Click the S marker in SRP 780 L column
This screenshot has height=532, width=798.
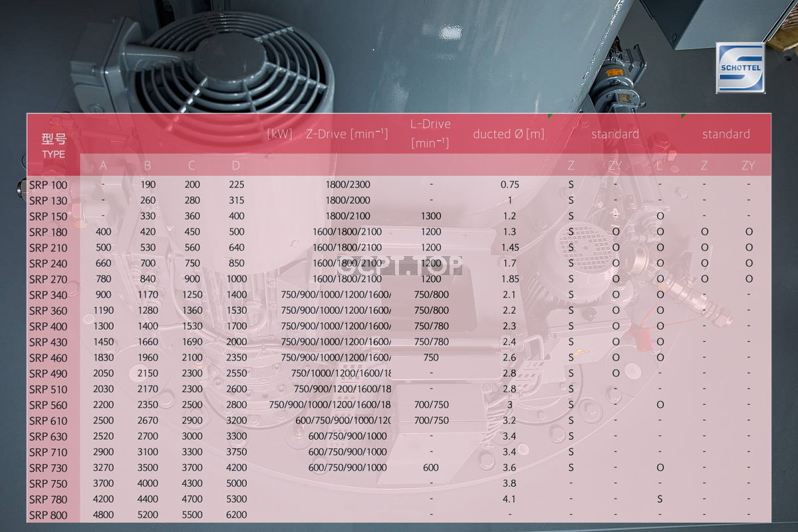tap(659, 499)
